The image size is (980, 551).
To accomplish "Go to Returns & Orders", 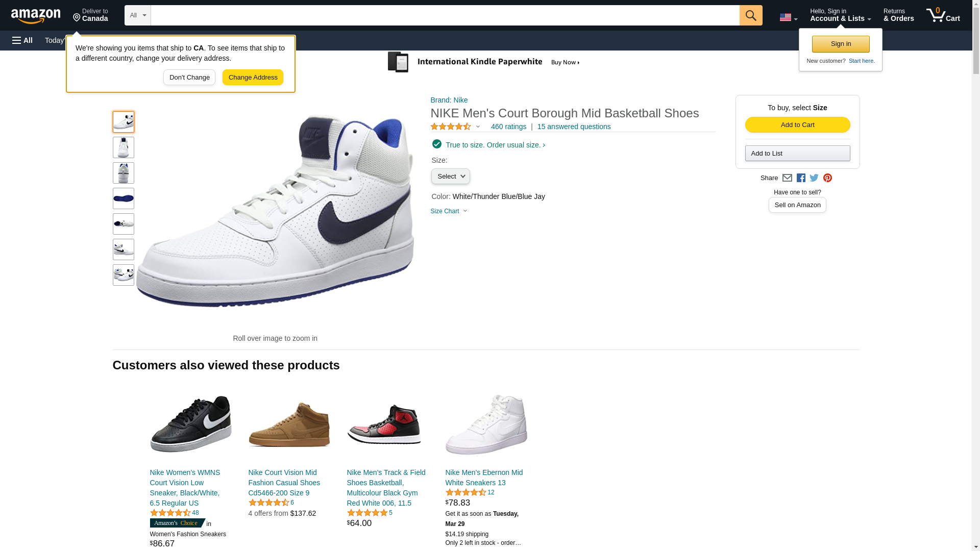I will point(898,15).
